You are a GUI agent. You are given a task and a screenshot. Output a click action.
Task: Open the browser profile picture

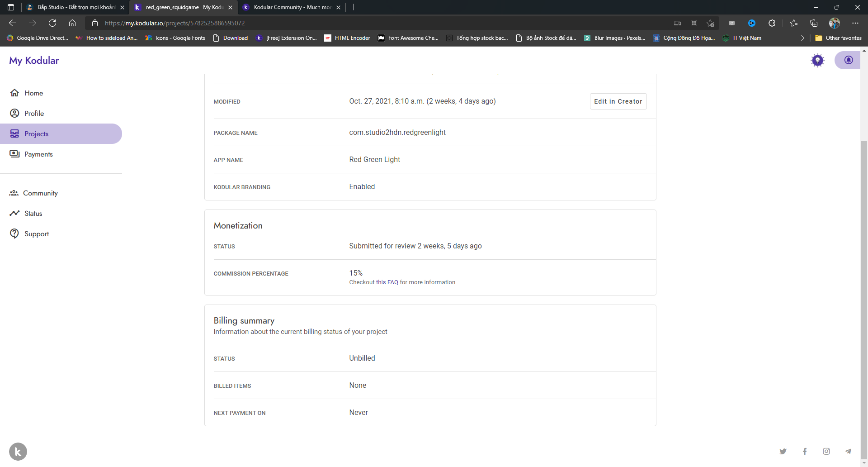click(x=835, y=23)
